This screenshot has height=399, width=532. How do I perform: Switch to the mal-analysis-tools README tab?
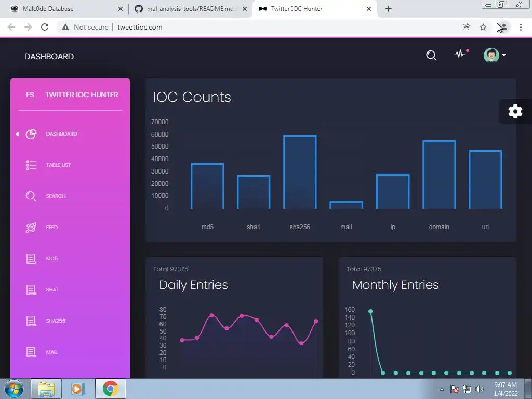190,9
